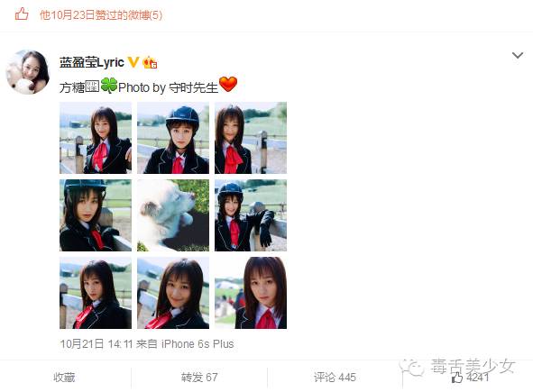Viewport: 533px width, 392px height.
Task: Click 转发 67 to repost
Action: (x=199, y=378)
